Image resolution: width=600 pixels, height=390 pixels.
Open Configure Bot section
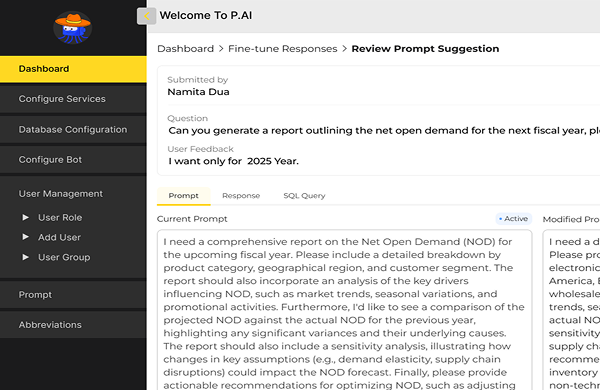point(73,160)
